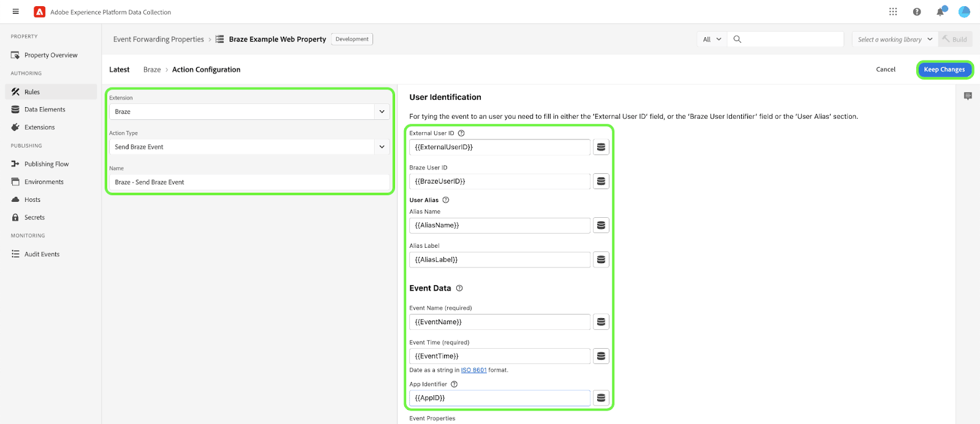
Task: Expand the Action Type dropdown
Action: (x=382, y=147)
